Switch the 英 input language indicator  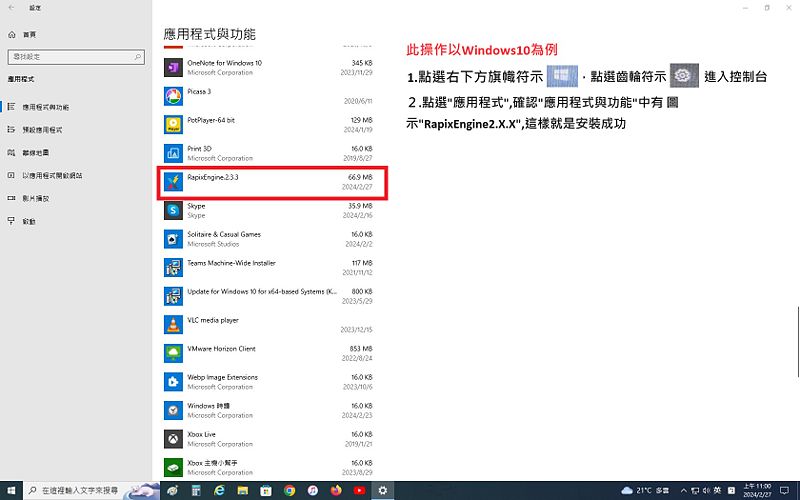point(718,490)
